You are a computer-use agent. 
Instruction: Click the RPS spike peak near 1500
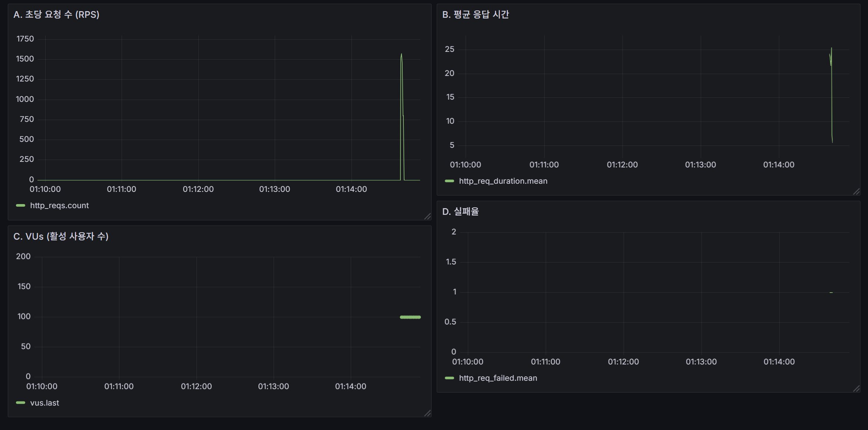click(x=401, y=55)
